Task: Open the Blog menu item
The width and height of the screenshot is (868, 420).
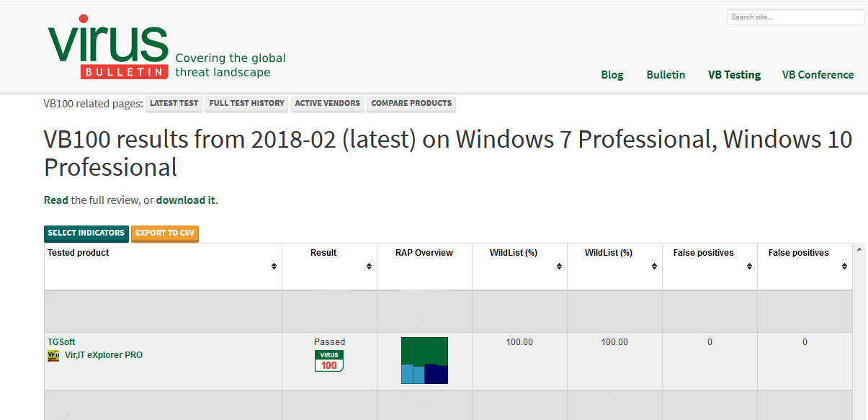Action: coord(612,75)
